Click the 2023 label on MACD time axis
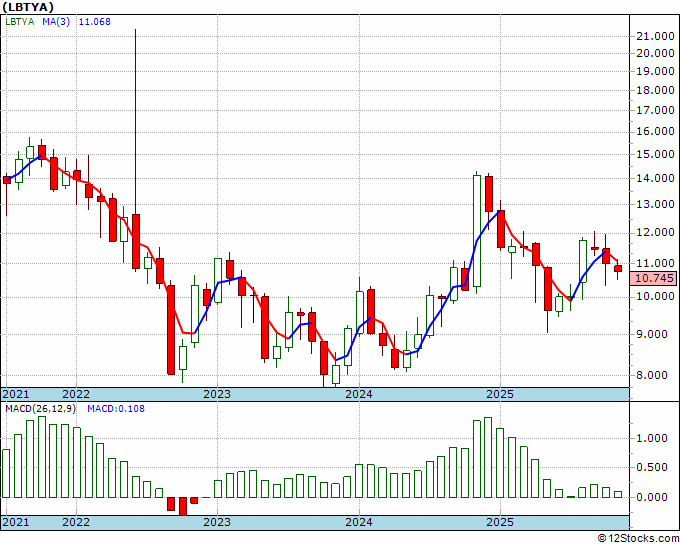This screenshot has width=680, height=546. click(x=217, y=522)
